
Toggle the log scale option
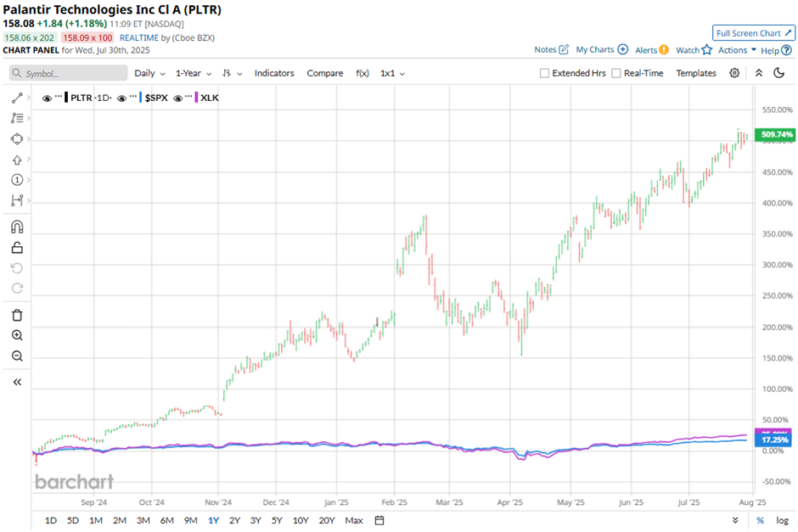[x=782, y=520]
